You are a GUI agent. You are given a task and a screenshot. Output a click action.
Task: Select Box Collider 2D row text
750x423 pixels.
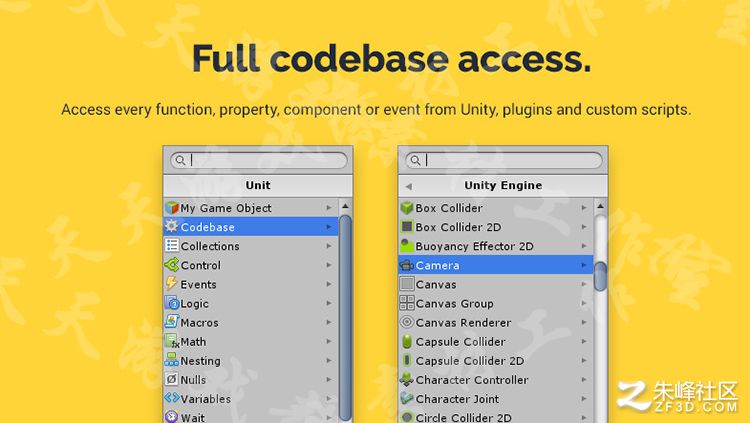[x=458, y=227]
